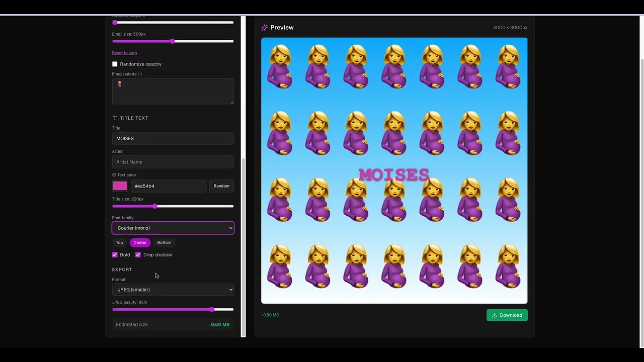This screenshot has height=362, width=644.
Task: Click the "Preview" heading text
Action: pos(282,28)
